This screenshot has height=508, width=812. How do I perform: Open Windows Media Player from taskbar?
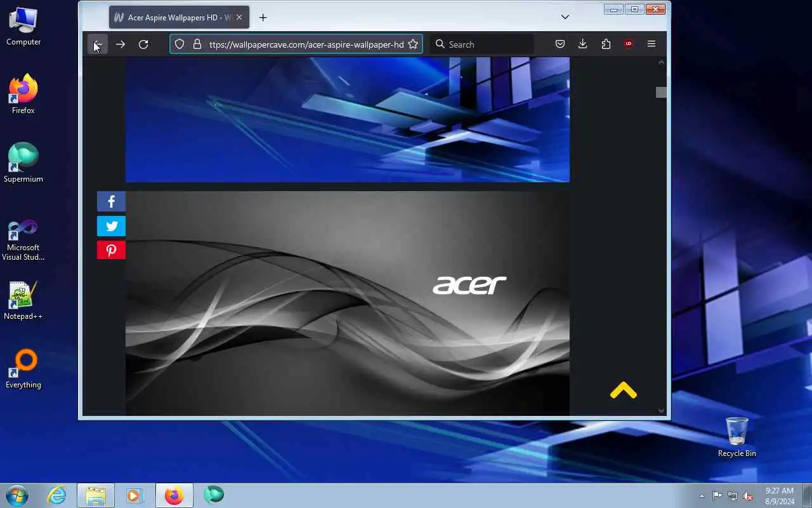(134, 495)
